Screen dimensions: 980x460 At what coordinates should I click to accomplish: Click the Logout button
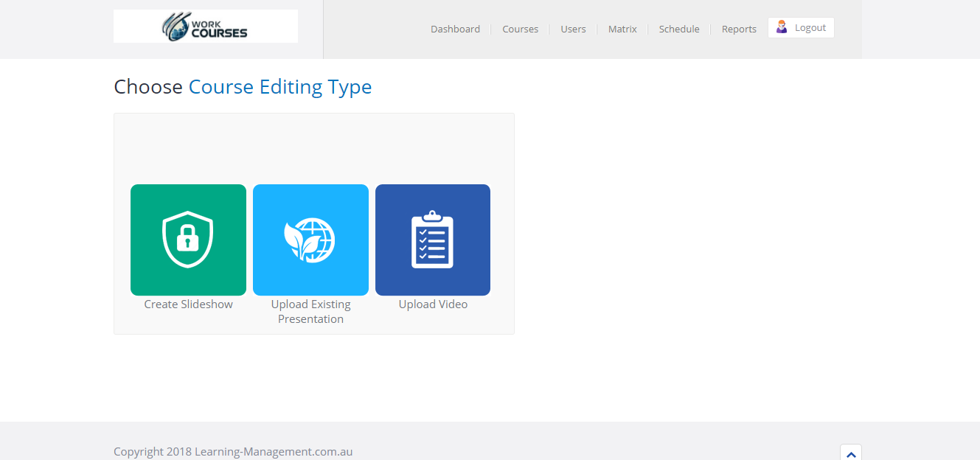801,27
